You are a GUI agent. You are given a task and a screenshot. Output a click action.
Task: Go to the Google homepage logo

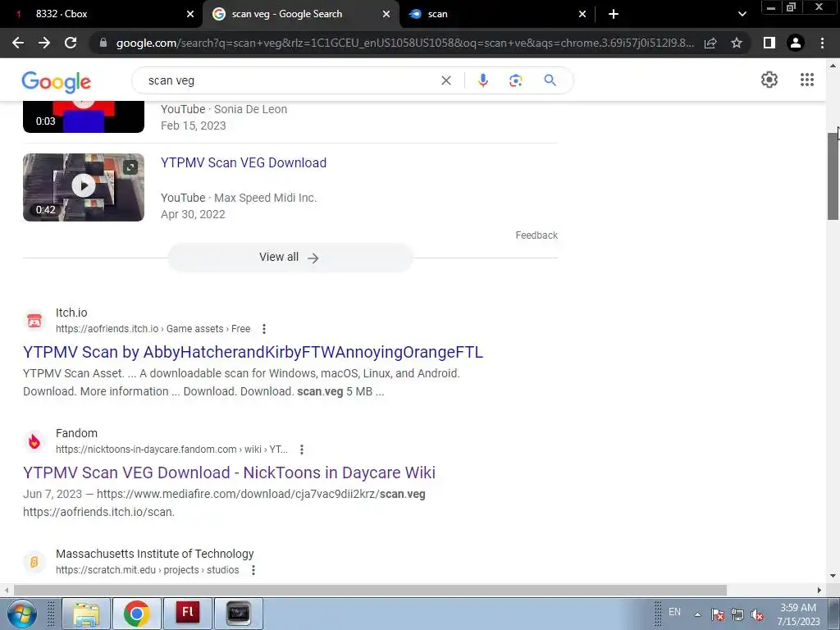[x=57, y=81]
